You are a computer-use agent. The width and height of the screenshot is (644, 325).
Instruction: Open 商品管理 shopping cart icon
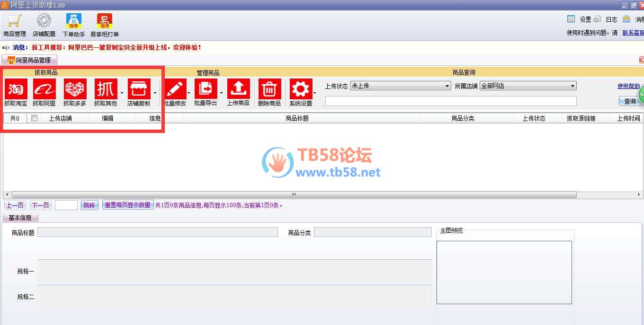point(15,21)
